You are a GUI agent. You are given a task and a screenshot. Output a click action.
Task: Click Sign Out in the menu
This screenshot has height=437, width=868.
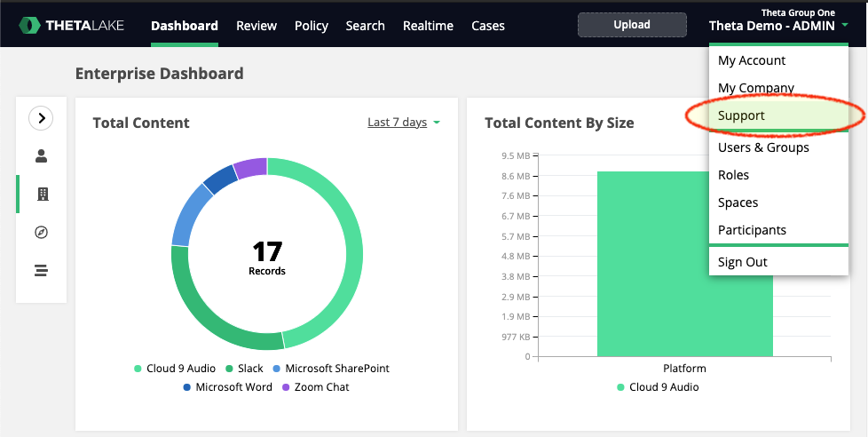(778, 262)
